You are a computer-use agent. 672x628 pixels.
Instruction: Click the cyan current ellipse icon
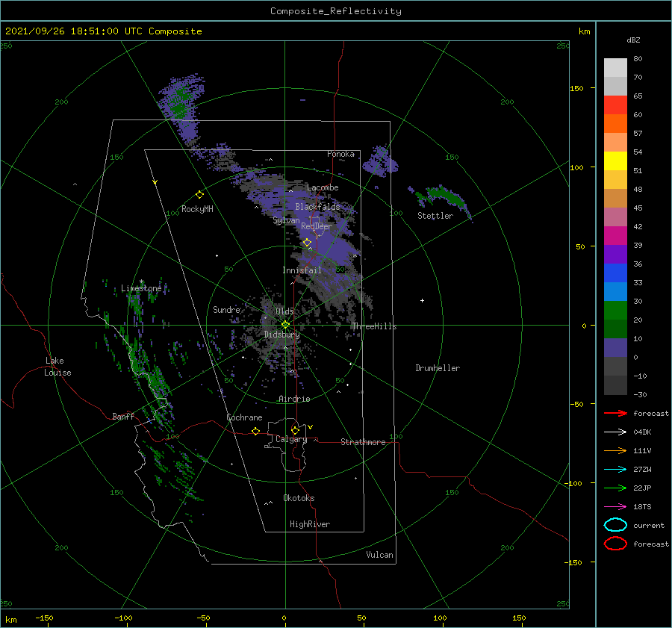[615, 525]
